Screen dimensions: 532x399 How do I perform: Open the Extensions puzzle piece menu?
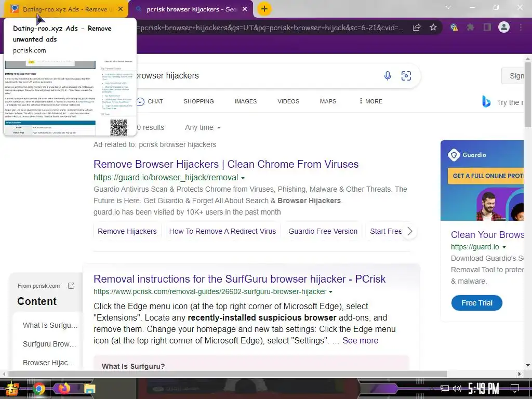[x=470, y=27]
